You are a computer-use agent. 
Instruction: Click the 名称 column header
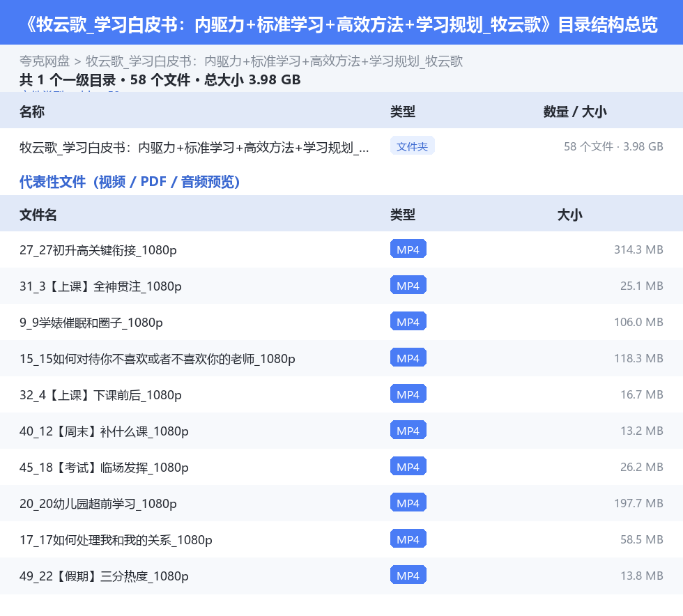coord(32,111)
